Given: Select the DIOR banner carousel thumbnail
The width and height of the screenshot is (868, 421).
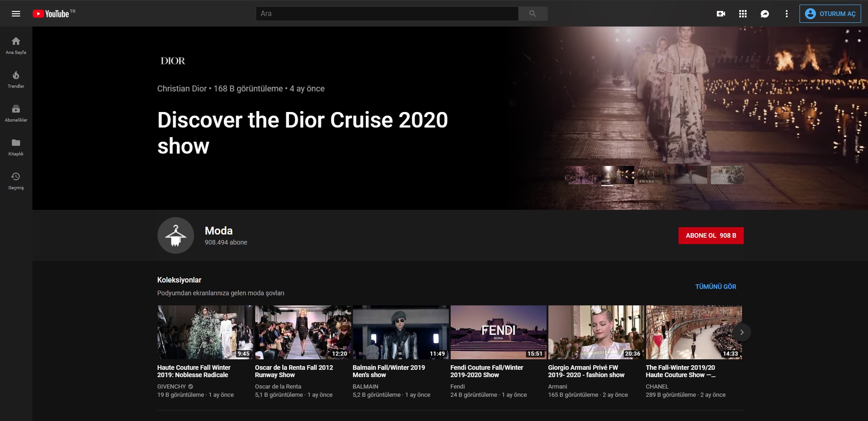Looking at the screenshot, I should [x=617, y=175].
